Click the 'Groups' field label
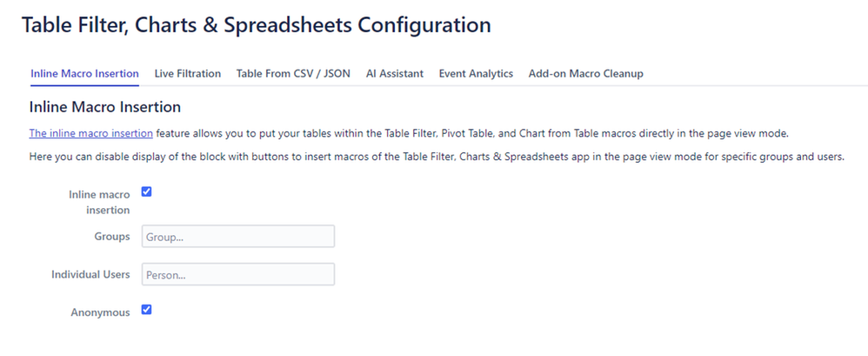Viewport: 868px width, 356px height. [x=112, y=237]
